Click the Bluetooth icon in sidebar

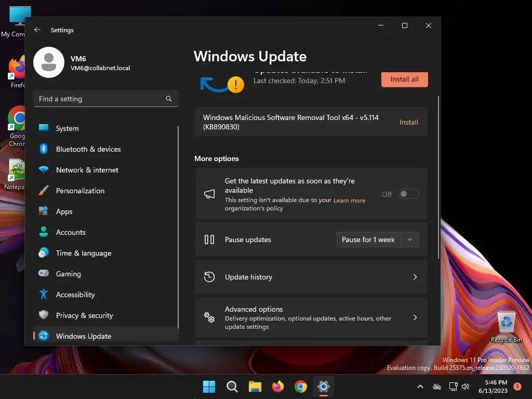pyautogui.click(x=44, y=149)
